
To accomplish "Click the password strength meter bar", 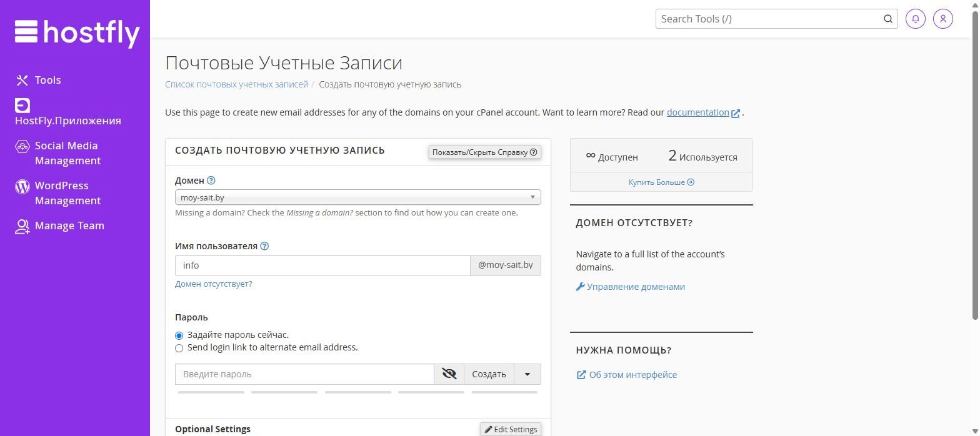I will click(358, 392).
